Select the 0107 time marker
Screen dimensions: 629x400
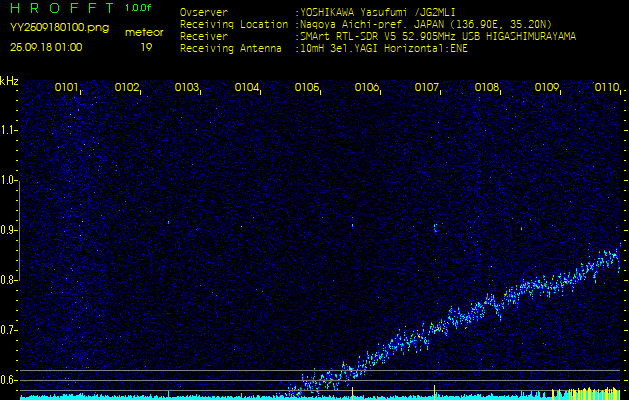pyautogui.click(x=427, y=88)
